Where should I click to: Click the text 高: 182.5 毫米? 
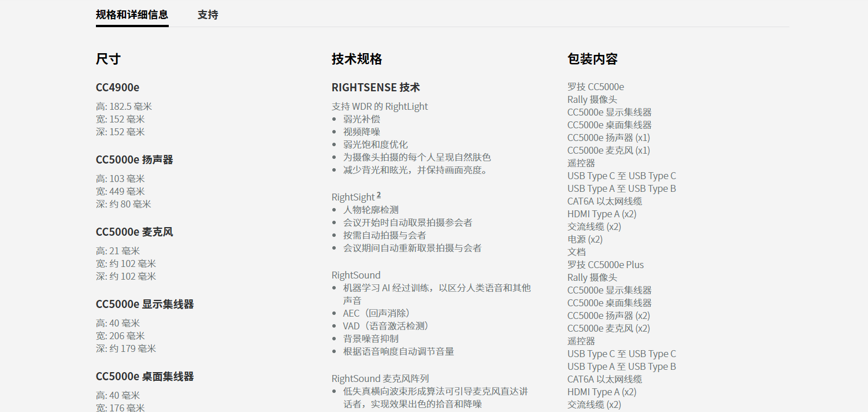124,106
